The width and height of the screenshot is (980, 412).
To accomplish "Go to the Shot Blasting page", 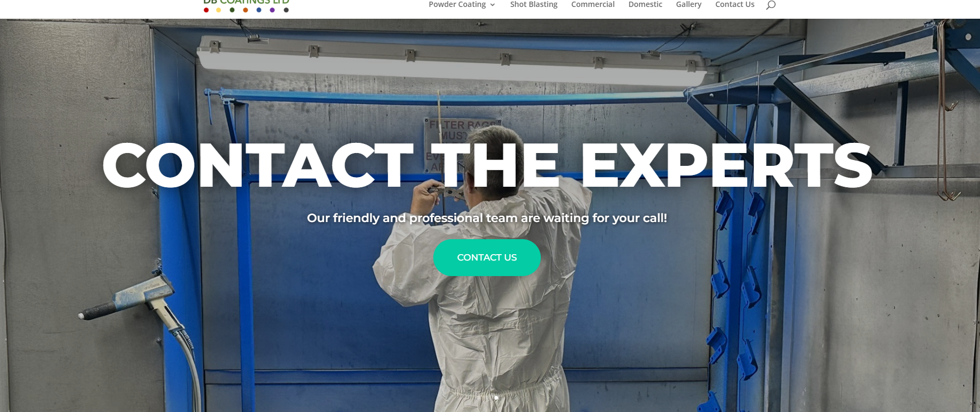I will [534, 4].
